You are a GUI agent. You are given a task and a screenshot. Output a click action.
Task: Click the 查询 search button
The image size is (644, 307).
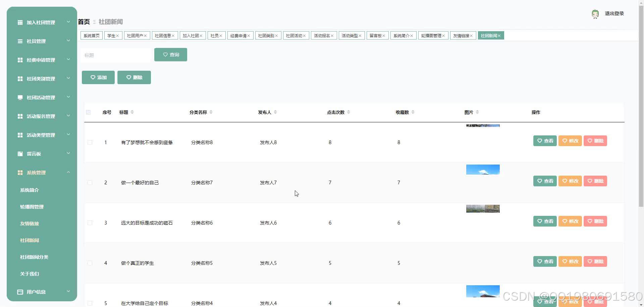coord(170,55)
